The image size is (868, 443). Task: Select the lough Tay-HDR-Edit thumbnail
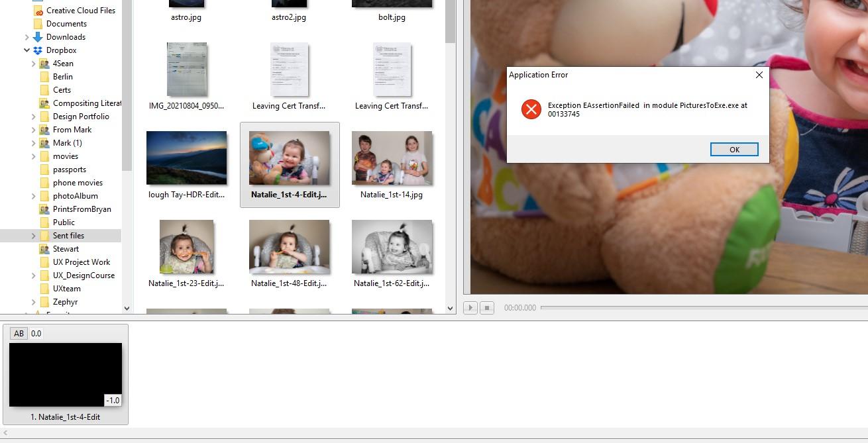pos(186,158)
